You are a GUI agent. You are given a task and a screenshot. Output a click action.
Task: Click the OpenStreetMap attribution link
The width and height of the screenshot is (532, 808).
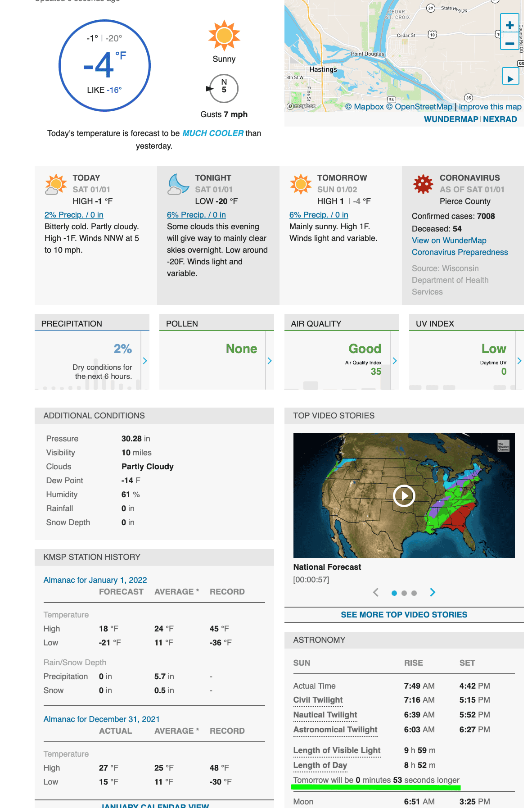[x=419, y=107]
